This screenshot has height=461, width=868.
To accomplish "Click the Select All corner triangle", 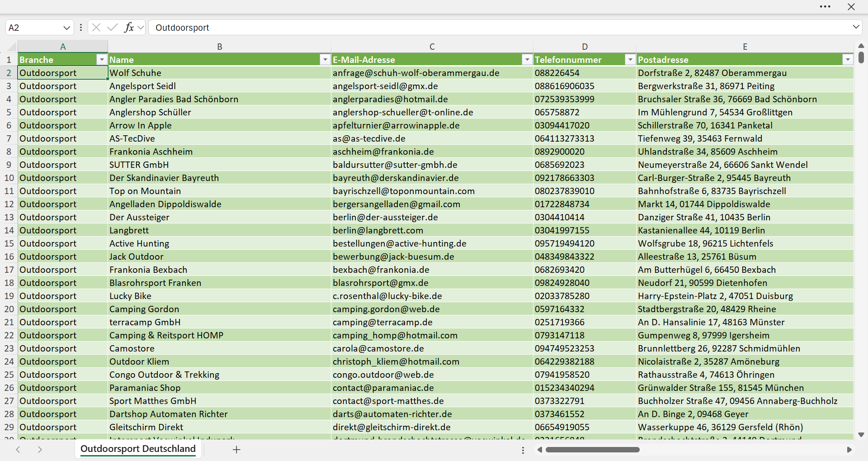I will pos(12,47).
